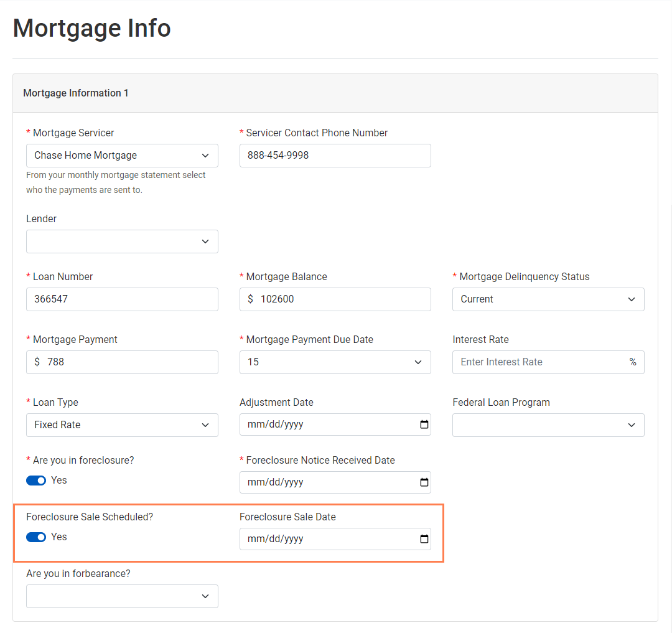Click the Servicer Contact Phone Number field
The width and height of the screenshot is (672, 633).
[335, 155]
